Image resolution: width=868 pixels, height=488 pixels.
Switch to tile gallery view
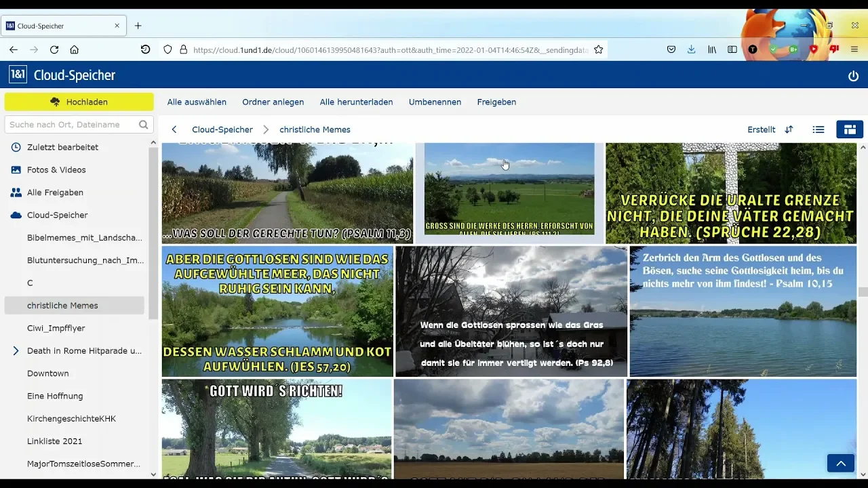click(x=850, y=129)
